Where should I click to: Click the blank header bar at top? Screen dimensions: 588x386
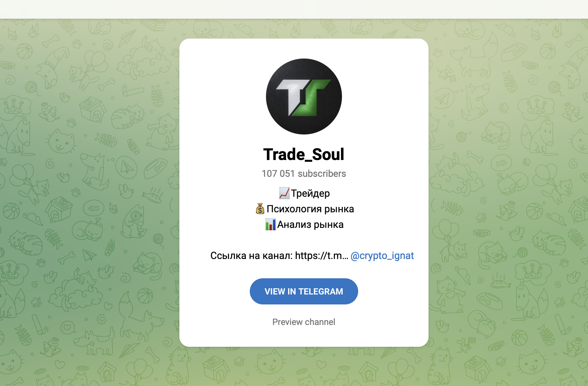point(294,9)
